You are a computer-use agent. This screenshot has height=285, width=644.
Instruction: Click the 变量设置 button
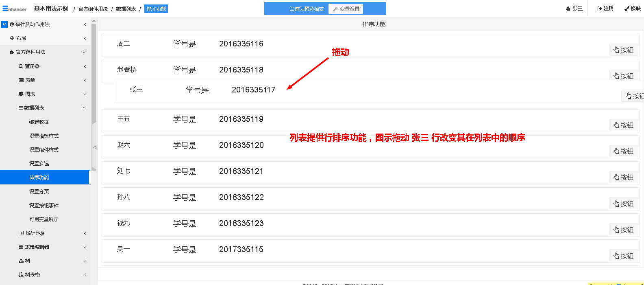tap(346, 9)
